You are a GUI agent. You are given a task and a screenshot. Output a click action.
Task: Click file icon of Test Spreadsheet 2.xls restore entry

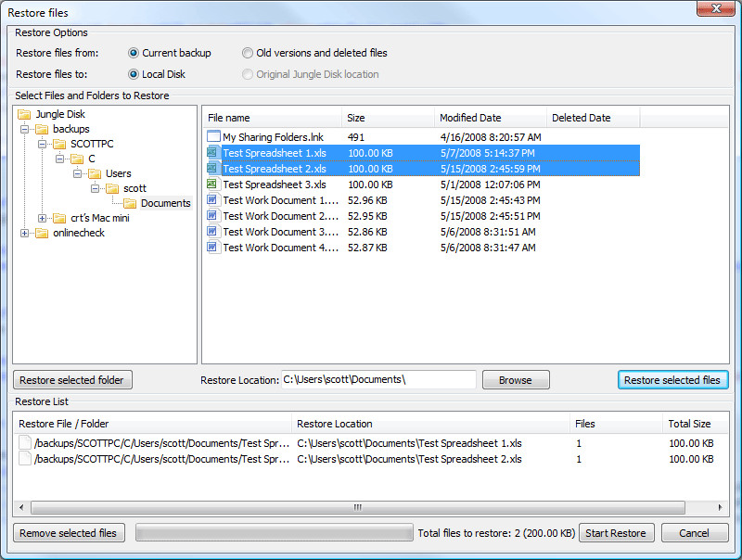point(25,459)
